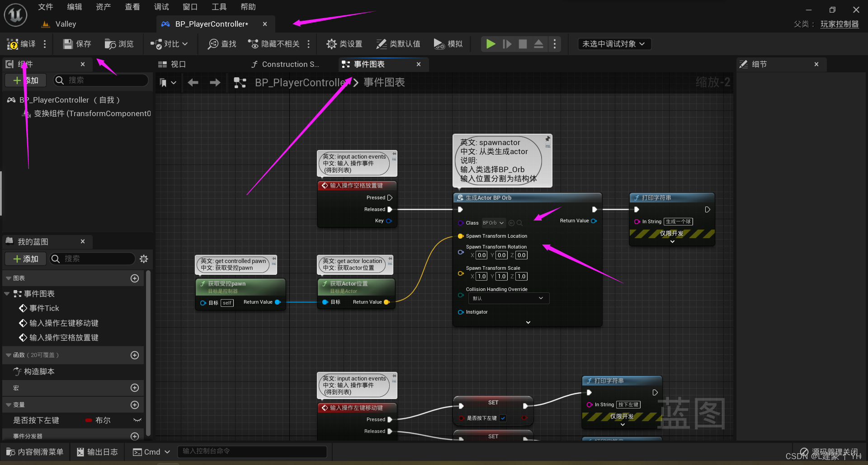This screenshot has height=465, width=868.
Task: Switch to Construction Script tab
Action: [285, 64]
